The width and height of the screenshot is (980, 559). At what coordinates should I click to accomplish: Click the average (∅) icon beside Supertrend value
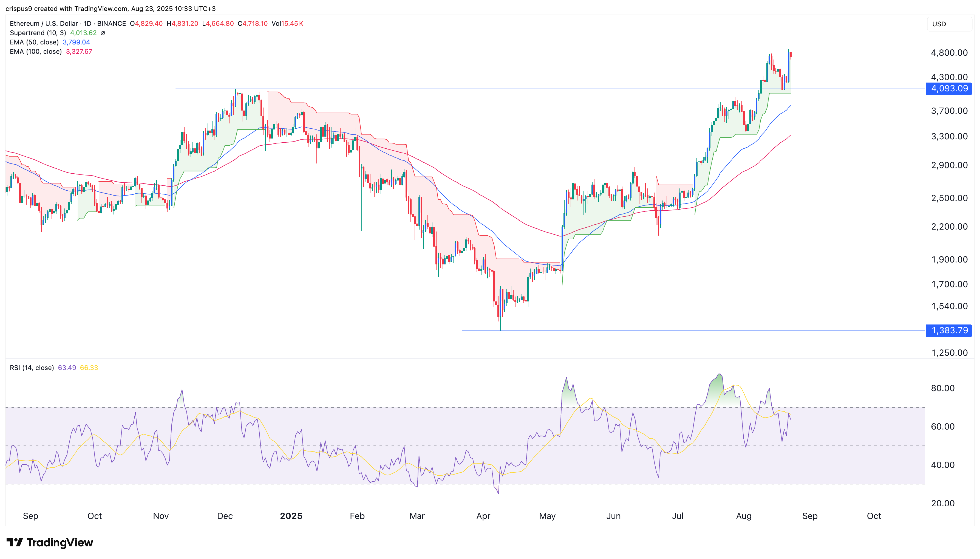pos(103,33)
